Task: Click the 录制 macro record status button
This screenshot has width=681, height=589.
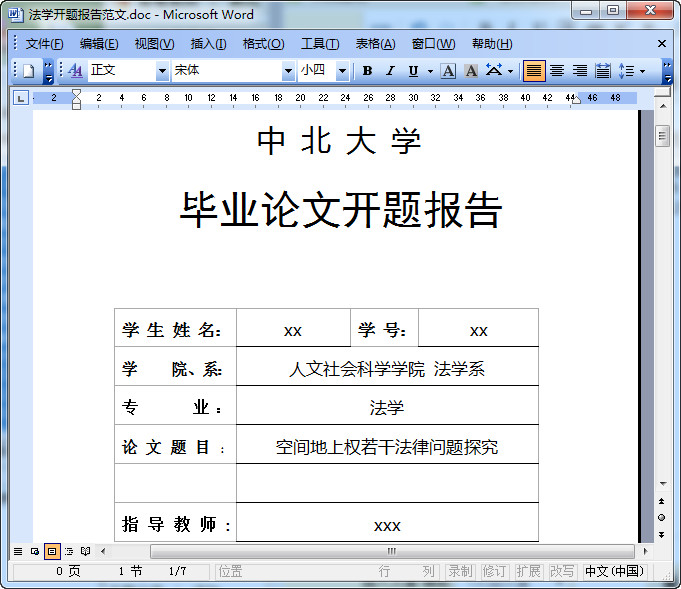Action: pyautogui.click(x=460, y=572)
